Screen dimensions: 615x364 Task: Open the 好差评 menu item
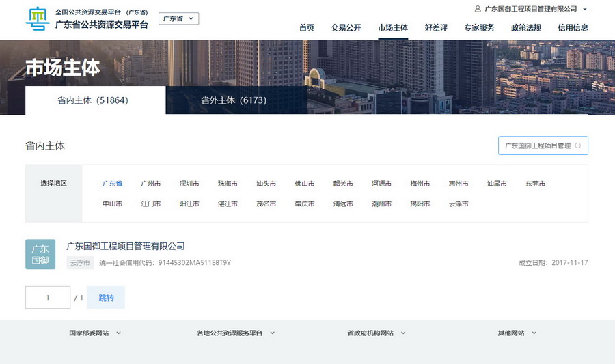(x=436, y=28)
